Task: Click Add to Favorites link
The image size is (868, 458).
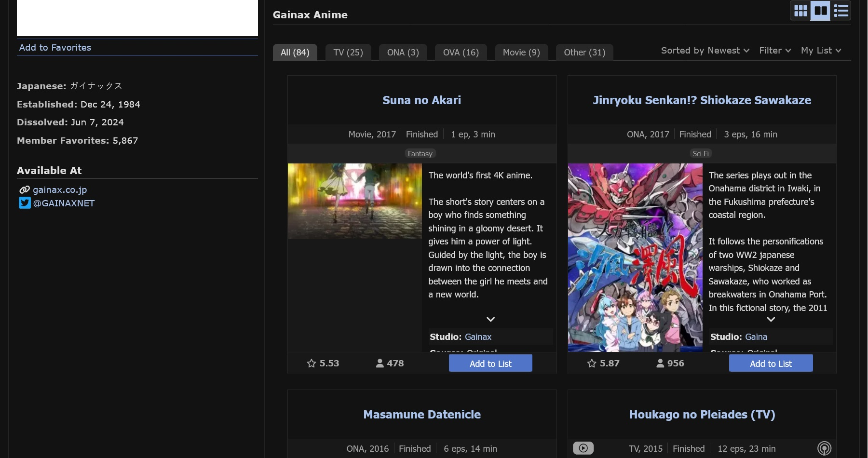Action: (55, 47)
